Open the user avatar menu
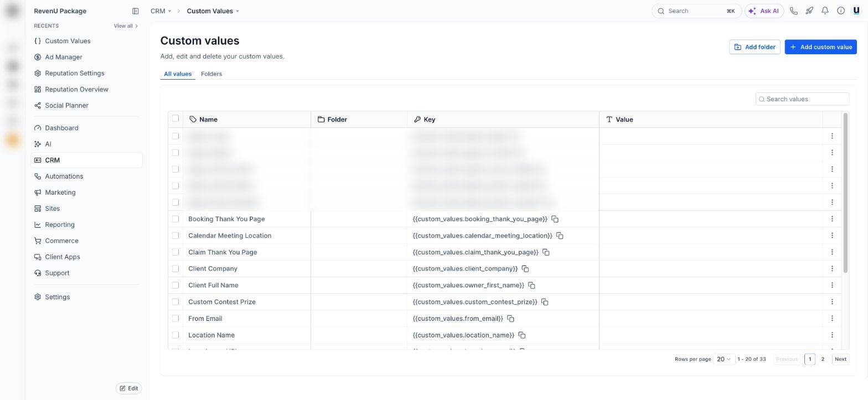Image resolution: width=868 pixels, height=400 pixels. tap(856, 11)
